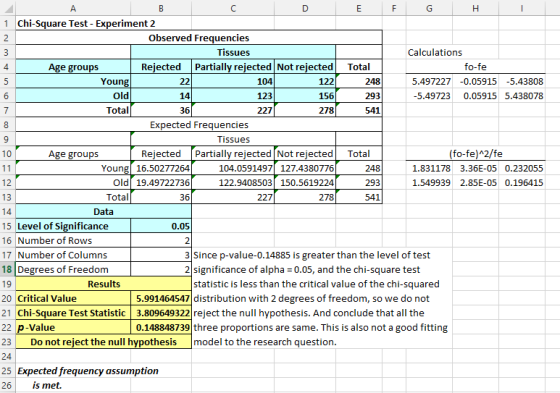Click the critical value 5.991464547
This screenshot has width=560, height=393.
click(x=161, y=298)
